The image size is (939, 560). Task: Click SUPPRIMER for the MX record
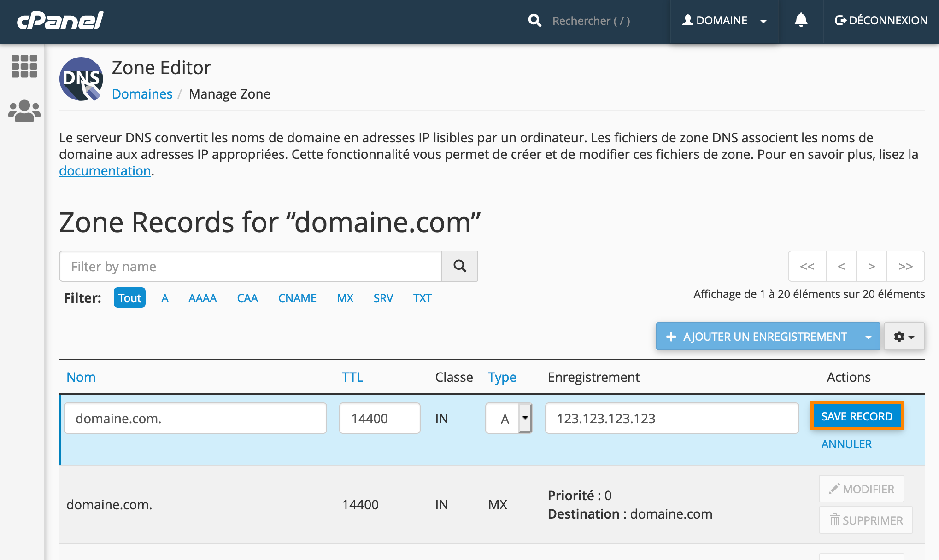tap(866, 520)
